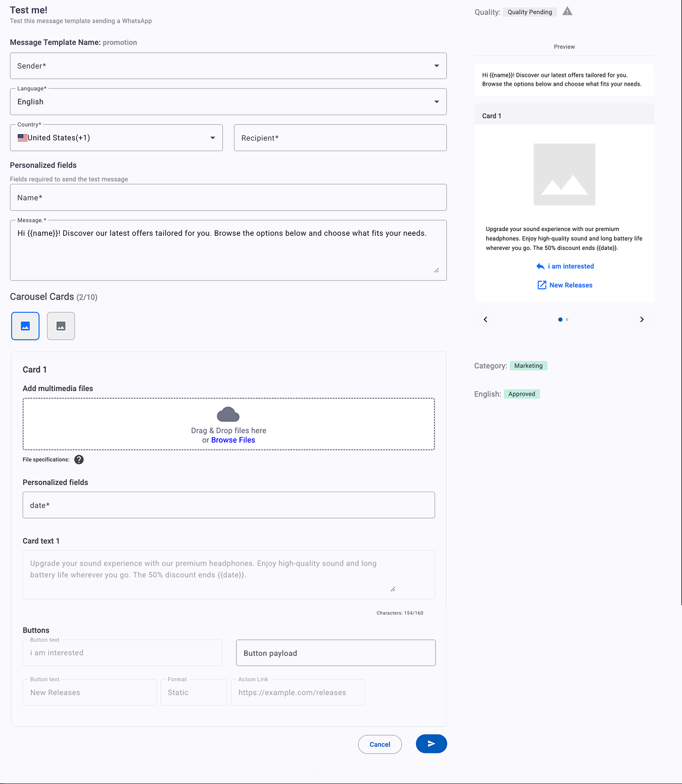Select second preview carousel pagination dot
This screenshot has height=784, width=682.
567,320
